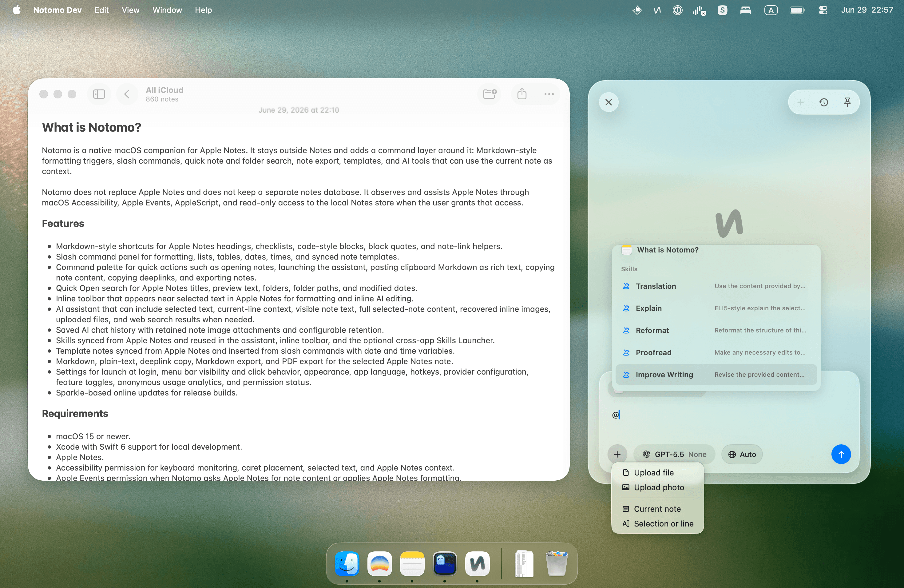This screenshot has width=904, height=588.
Task: Click the input source A icon
Action: (771, 10)
